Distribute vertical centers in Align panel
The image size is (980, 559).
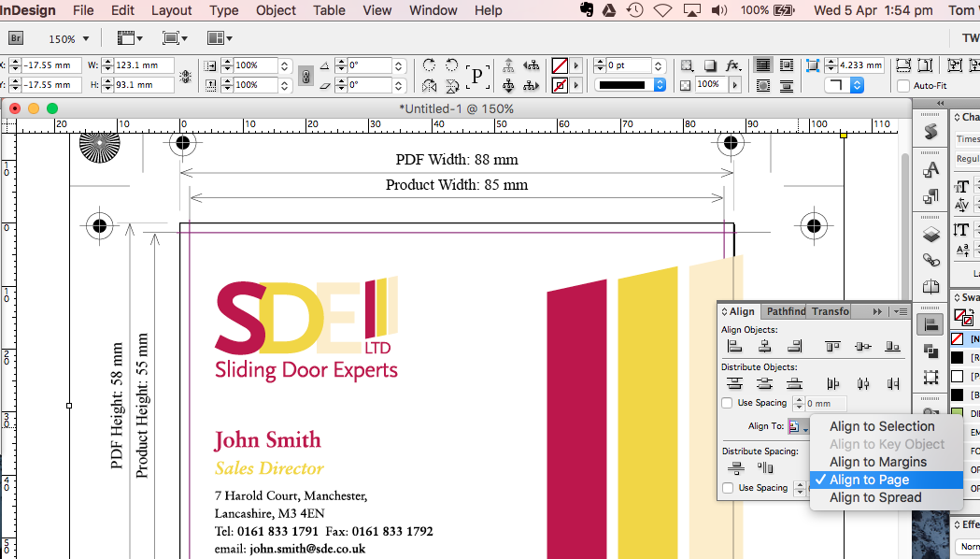(x=764, y=383)
